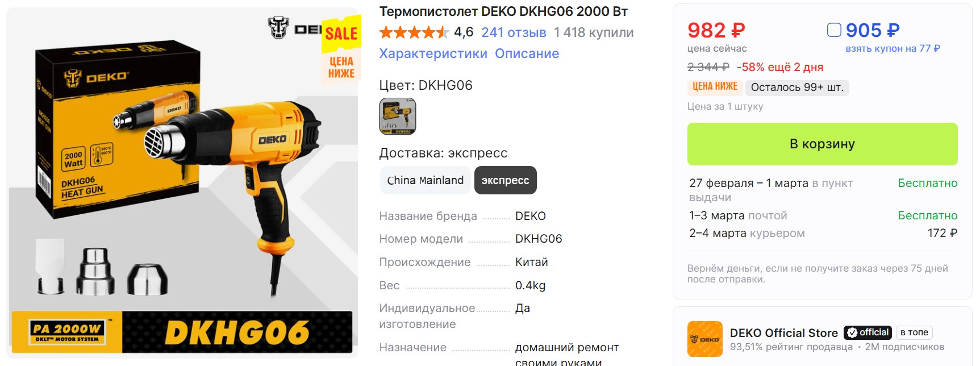The height and width of the screenshot is (366, 980).
Task: Click the orange ЦЕНА НИЖЕ price tag
Action: coord(715,87)
